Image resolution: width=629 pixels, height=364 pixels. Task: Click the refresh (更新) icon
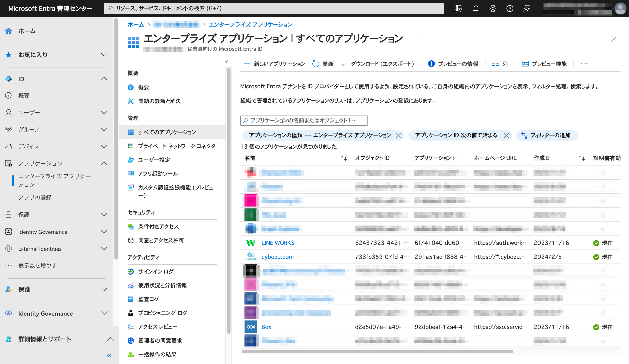tap(316, 64)
